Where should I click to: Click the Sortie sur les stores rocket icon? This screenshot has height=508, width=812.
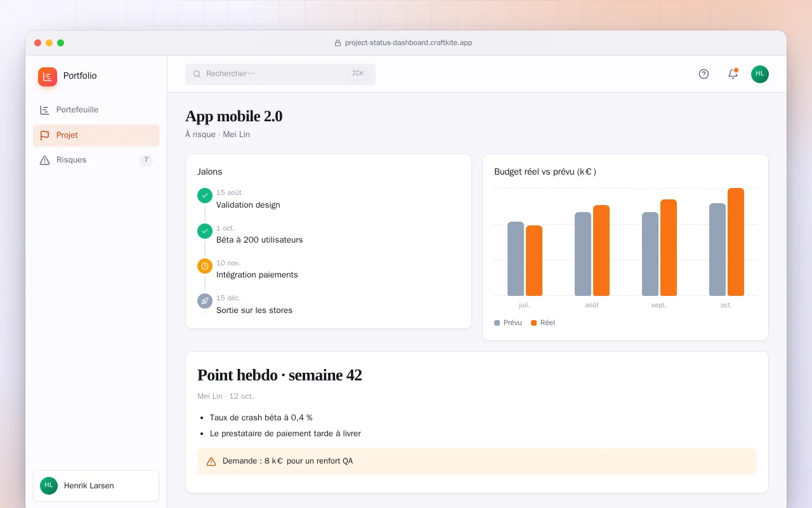coord(205,301)
